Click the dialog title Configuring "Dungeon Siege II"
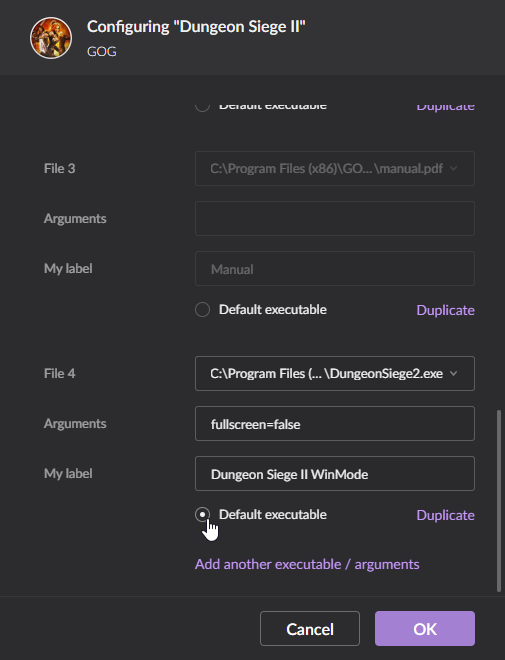The image size is (505, 660). tap(196, 27)
